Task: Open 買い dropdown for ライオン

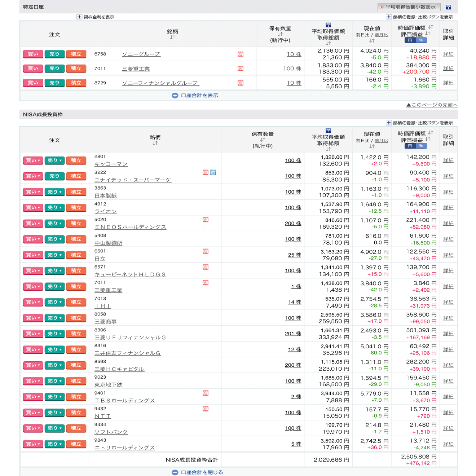Action: point(33,208)
